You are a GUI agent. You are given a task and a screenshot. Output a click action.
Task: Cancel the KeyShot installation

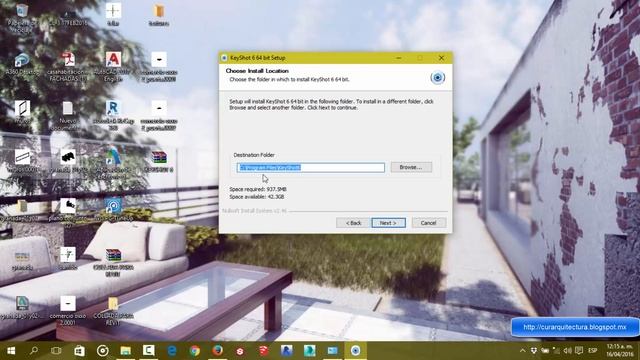click(429, 223)
